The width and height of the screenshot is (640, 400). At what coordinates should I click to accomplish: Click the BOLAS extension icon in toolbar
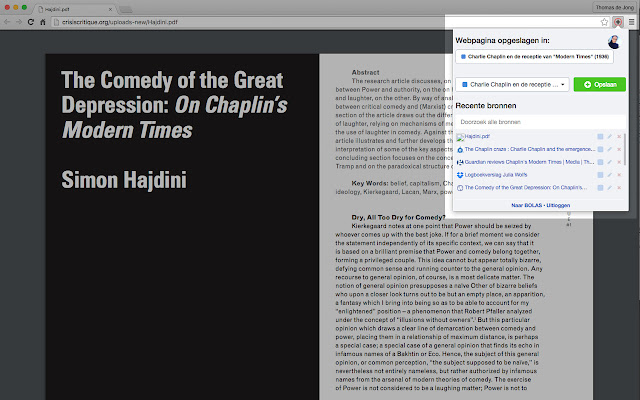tap(618, 22)
